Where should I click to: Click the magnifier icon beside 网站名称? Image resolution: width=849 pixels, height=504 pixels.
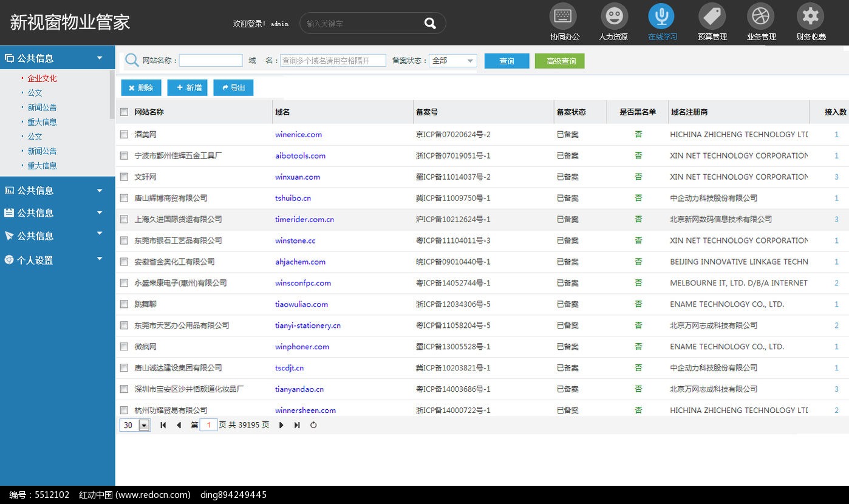(x=132, y=61)
